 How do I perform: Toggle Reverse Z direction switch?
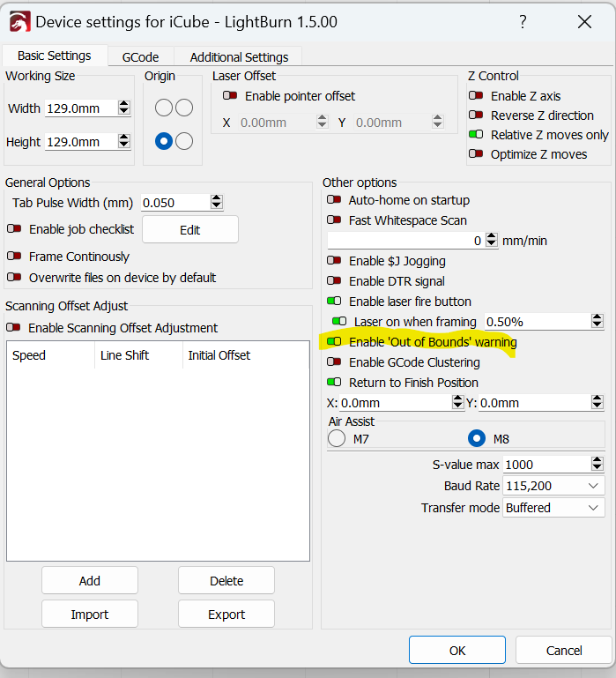pyautogui.click(x=476, y=115)
